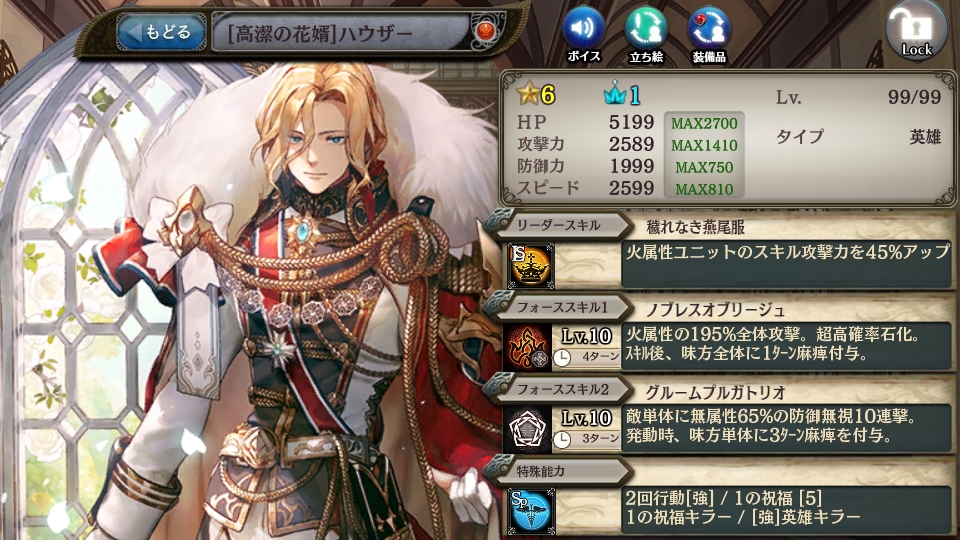Open the リーダースキル header tab
The width and height of the screenshot is (960, 540).
click(x=558, y=225)
